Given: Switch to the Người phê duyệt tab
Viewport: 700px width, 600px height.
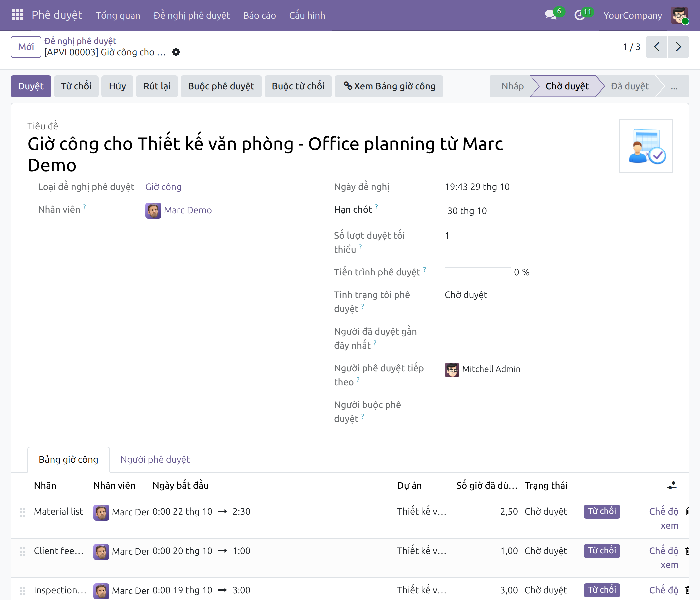Looking at the screenshot, I should pos(155,459).
